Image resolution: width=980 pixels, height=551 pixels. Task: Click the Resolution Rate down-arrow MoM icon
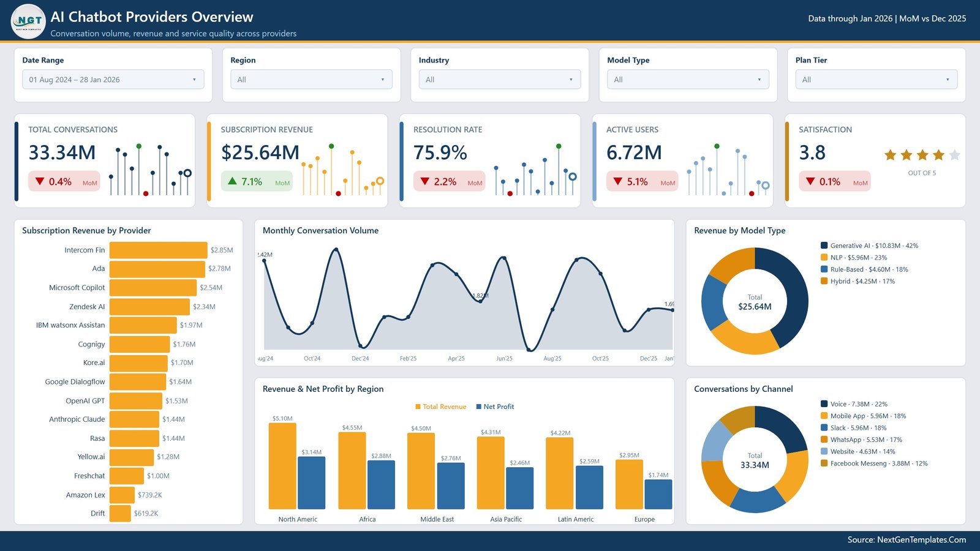[424, 182]
